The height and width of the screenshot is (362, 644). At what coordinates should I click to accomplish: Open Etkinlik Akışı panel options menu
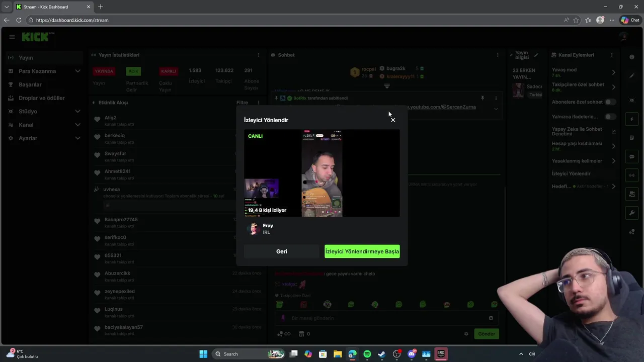(x=259, y=103)
